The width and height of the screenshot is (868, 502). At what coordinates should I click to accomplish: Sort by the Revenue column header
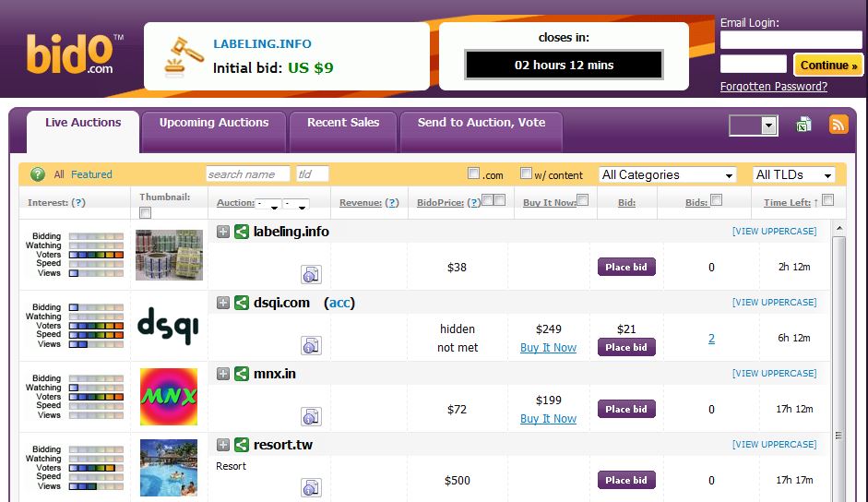point(361,203)
